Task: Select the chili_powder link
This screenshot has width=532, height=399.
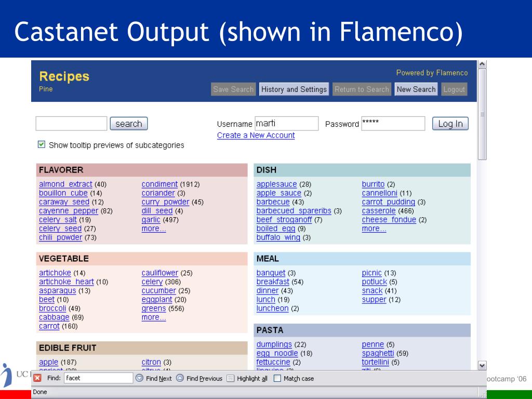Action: 60,237
